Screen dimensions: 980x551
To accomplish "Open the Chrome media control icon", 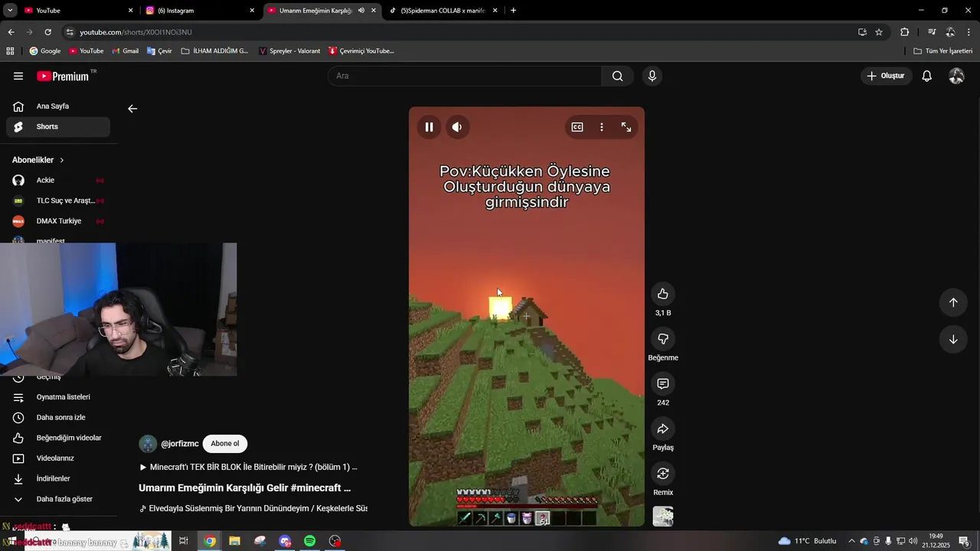I will [x=932, y=32].
